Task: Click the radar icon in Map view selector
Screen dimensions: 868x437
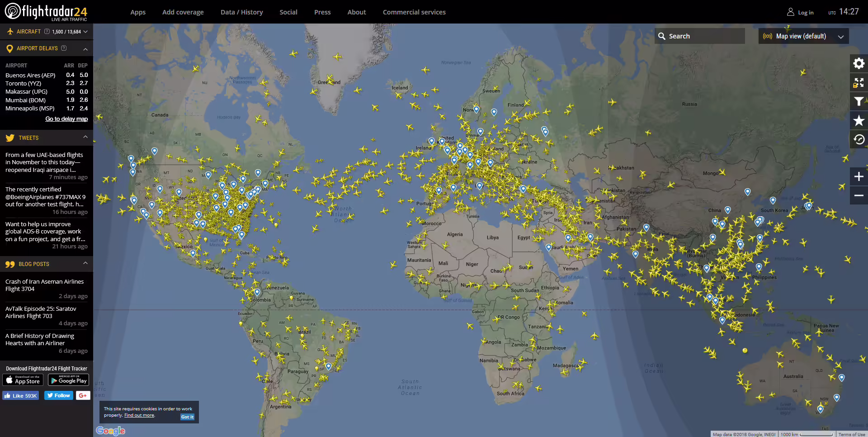Action: [768, 36]
